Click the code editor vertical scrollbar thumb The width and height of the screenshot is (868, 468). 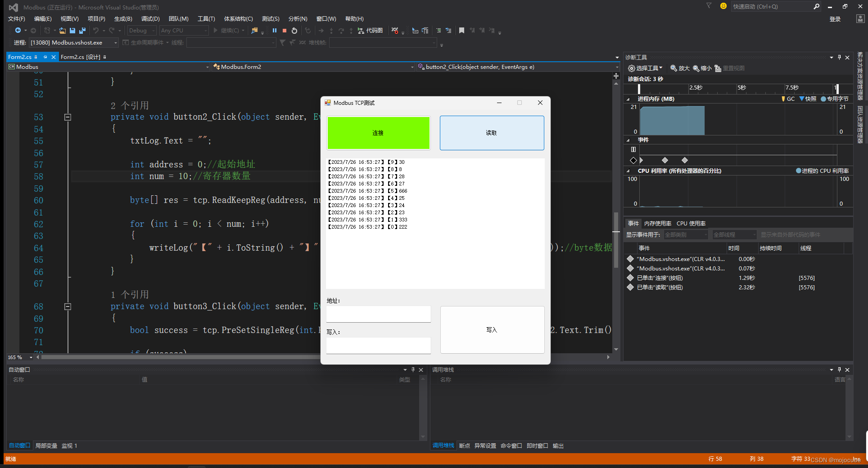click(x=616, y=239)
